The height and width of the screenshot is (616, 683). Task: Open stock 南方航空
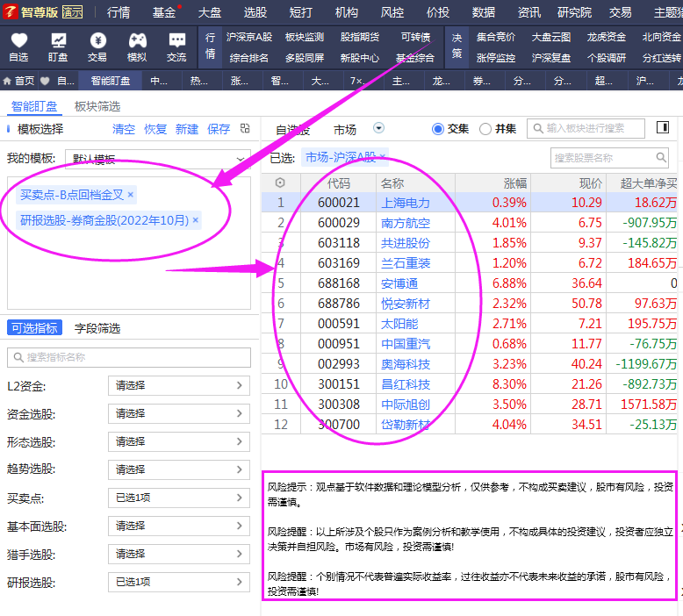[406, 223]
